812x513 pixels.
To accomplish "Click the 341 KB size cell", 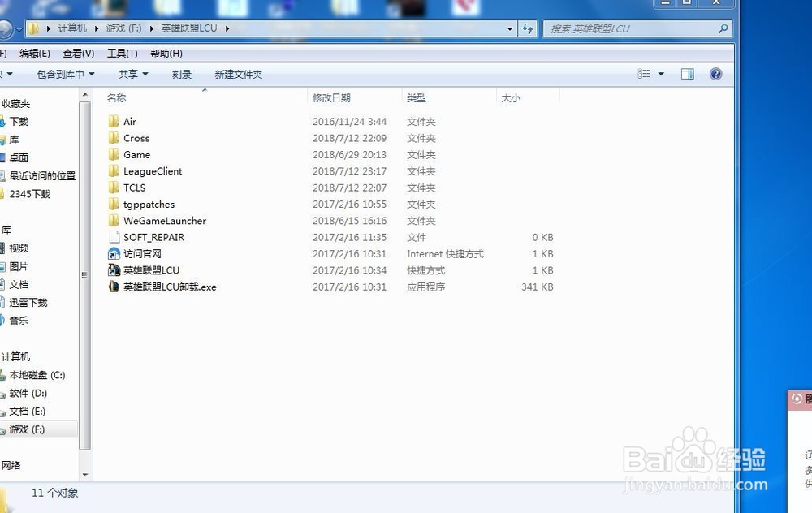I will (538, 287).
